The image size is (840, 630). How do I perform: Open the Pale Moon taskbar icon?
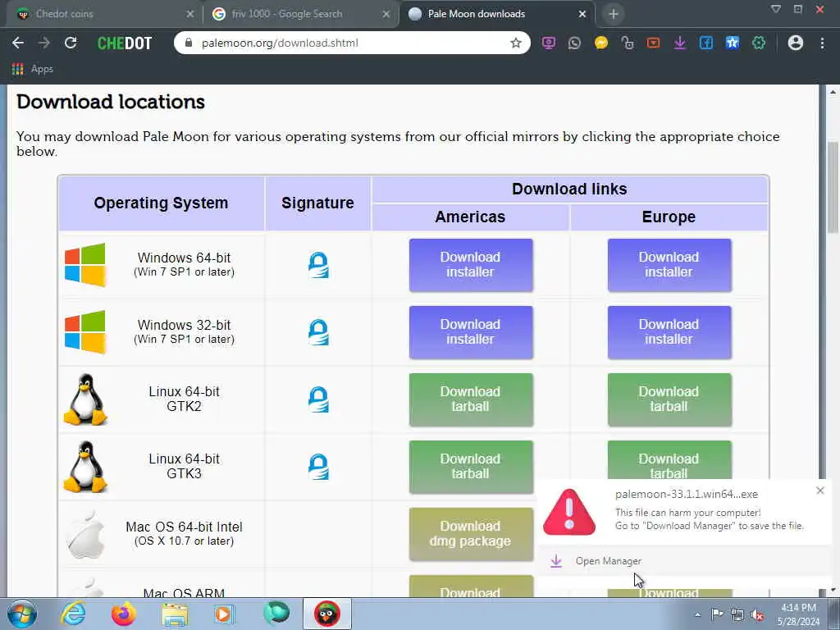[x=276, y=614]
